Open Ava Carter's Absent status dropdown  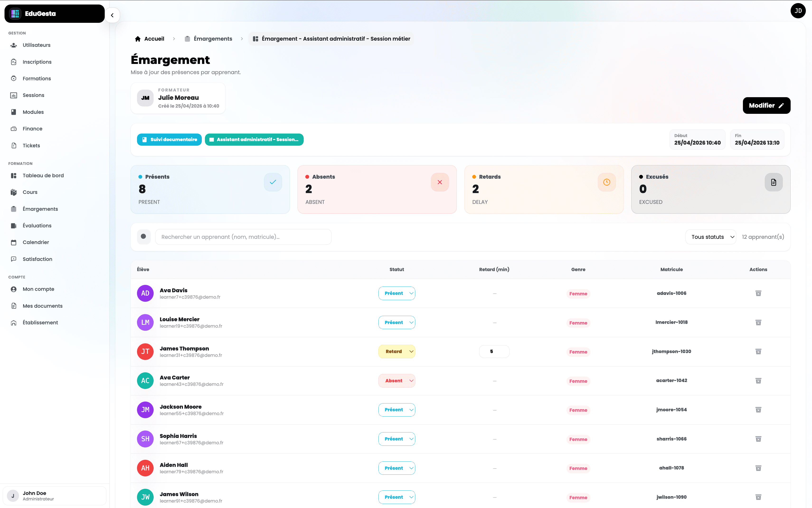point(397,381)
